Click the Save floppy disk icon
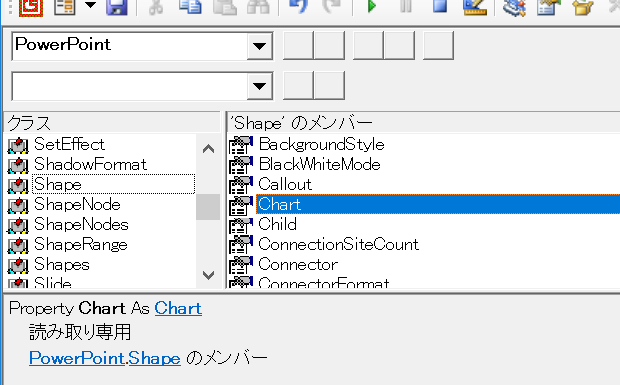The height and width of the screenshot is (385, 620). 117,7
